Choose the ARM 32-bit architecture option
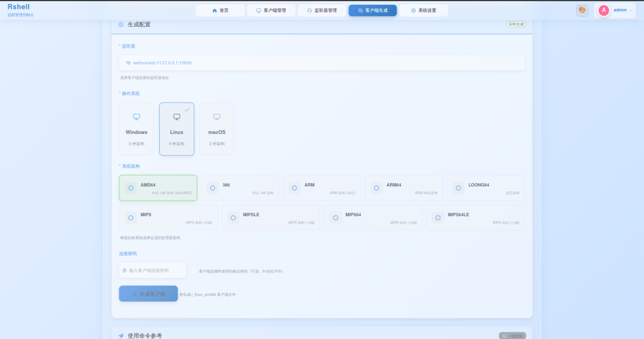The width and height of the screenshot is (644, 339). pos(322,188)
